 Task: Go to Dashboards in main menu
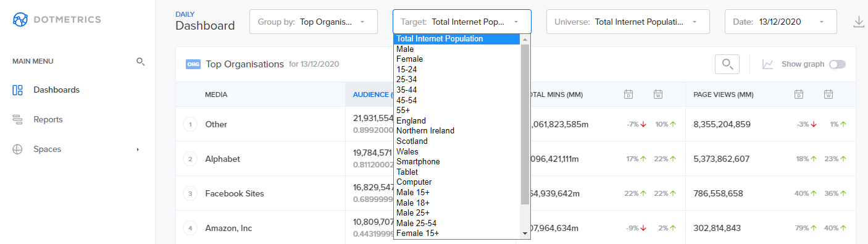(x=57, y=90)
